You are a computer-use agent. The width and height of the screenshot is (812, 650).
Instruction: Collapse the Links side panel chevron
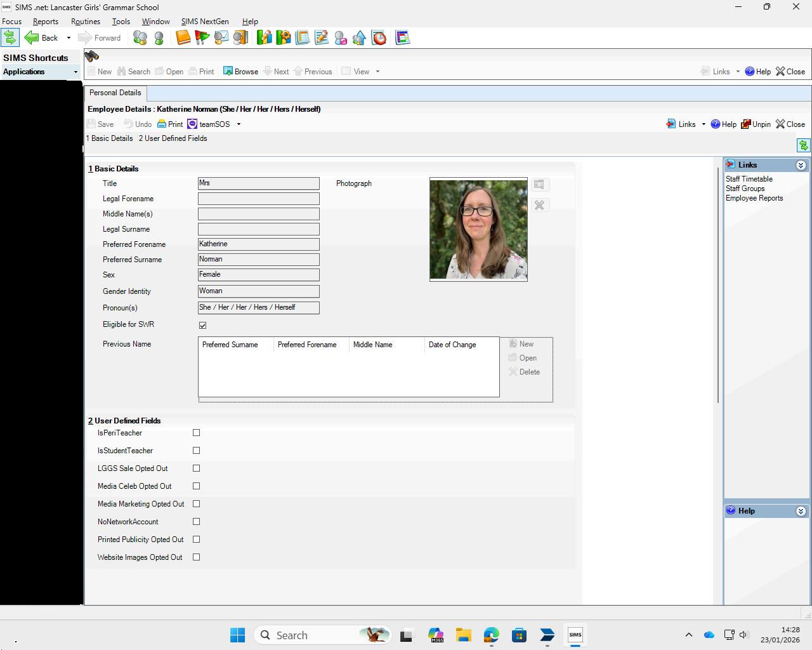tap(801, 165)
